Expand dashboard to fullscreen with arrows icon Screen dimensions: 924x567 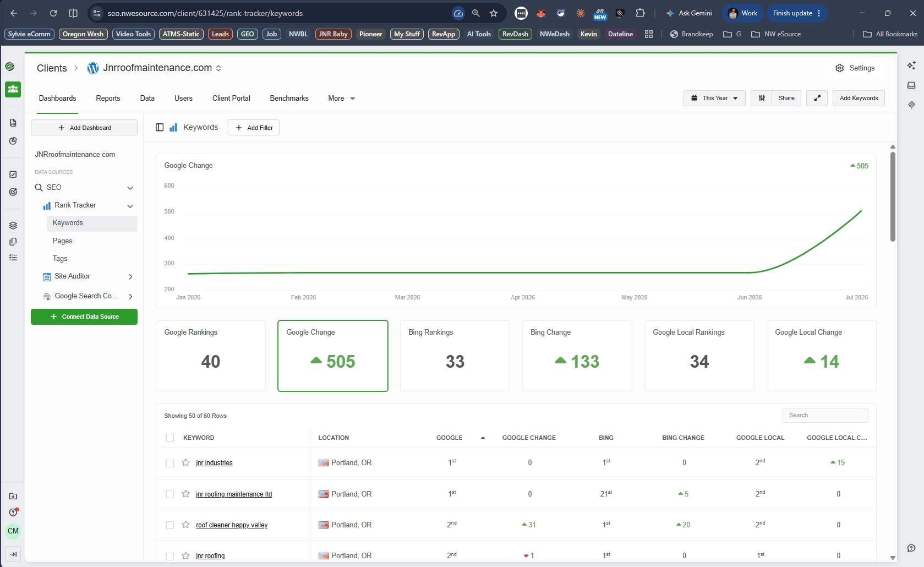(x=817, y=98)
